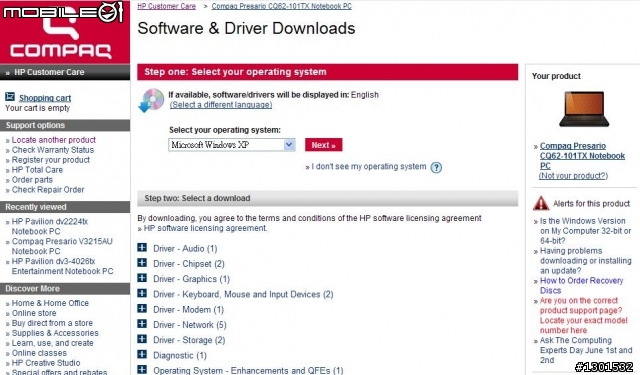Click Home & Home Office
The height and width of the screenshot is (375, 640).
coord(50,303)
